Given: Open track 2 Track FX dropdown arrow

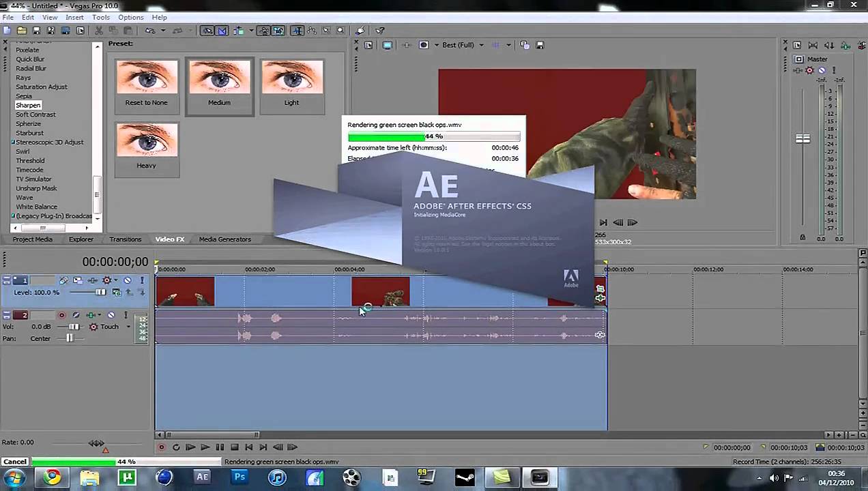Looking at the screenshot, I should click(100, 315).
